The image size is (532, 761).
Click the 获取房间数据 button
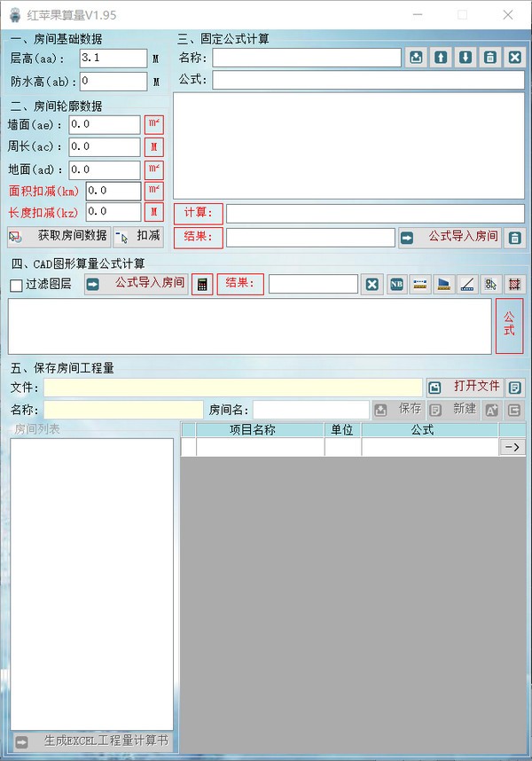point(59,236)
